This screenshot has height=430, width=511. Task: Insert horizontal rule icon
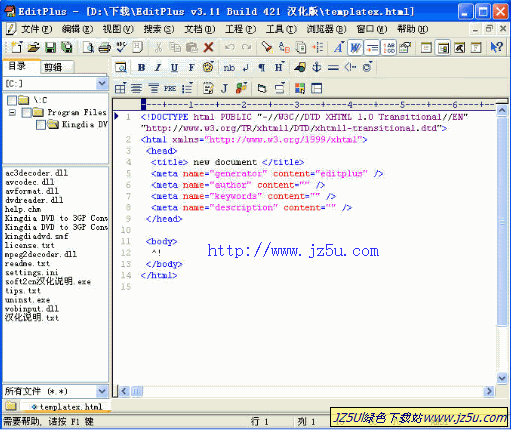(x=333, y=68)
